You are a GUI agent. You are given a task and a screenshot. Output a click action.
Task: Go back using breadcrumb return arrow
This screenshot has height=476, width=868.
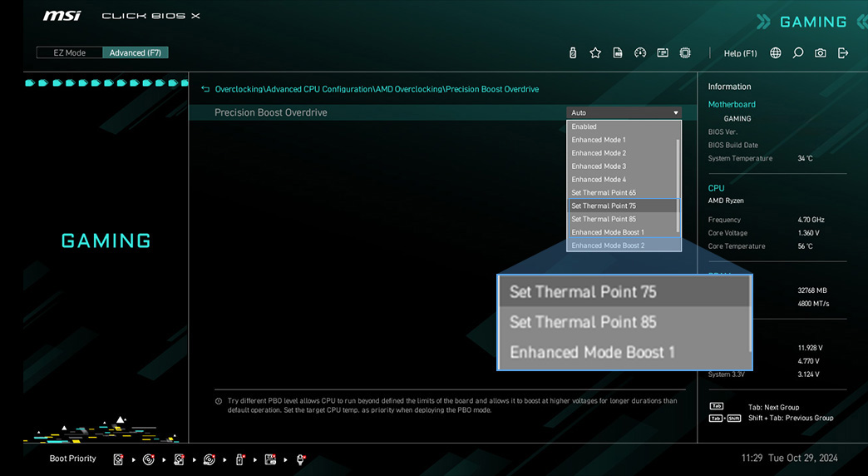coord(205,89)
